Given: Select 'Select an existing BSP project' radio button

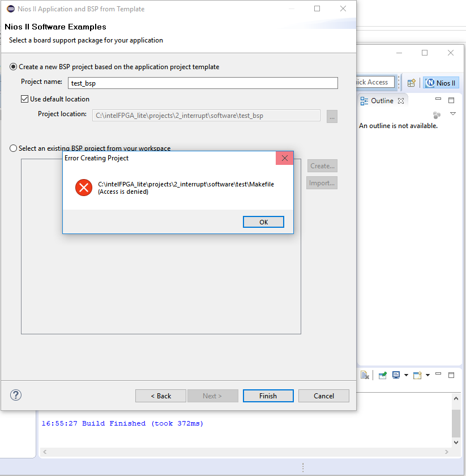Looking at the screenshot, I should 13,148.
